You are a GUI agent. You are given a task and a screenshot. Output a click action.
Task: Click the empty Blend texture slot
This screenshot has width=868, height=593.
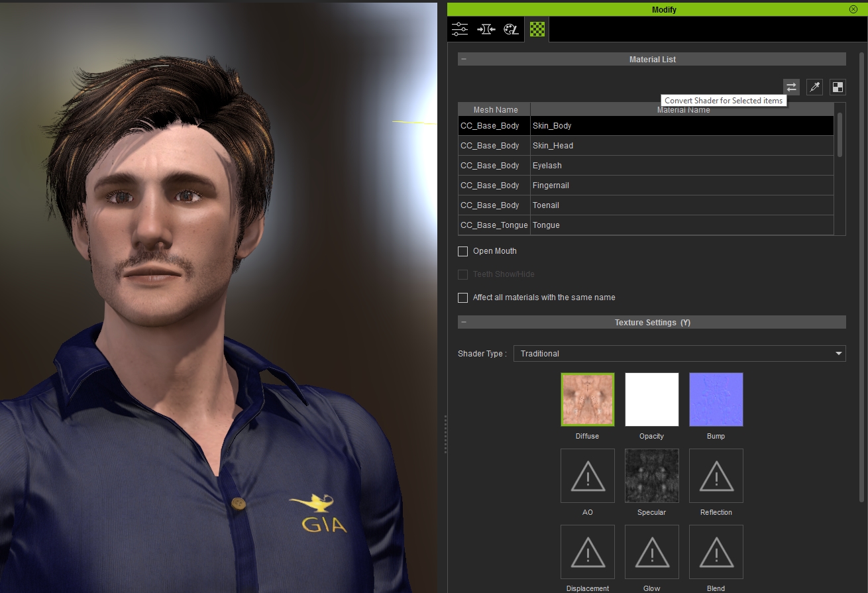tap(716, 552)
